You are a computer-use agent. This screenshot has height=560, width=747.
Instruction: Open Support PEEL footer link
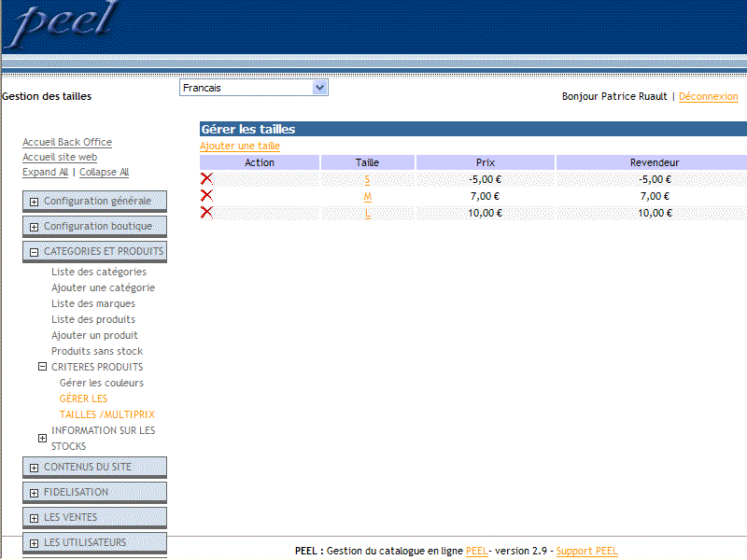tap(586, 551)
